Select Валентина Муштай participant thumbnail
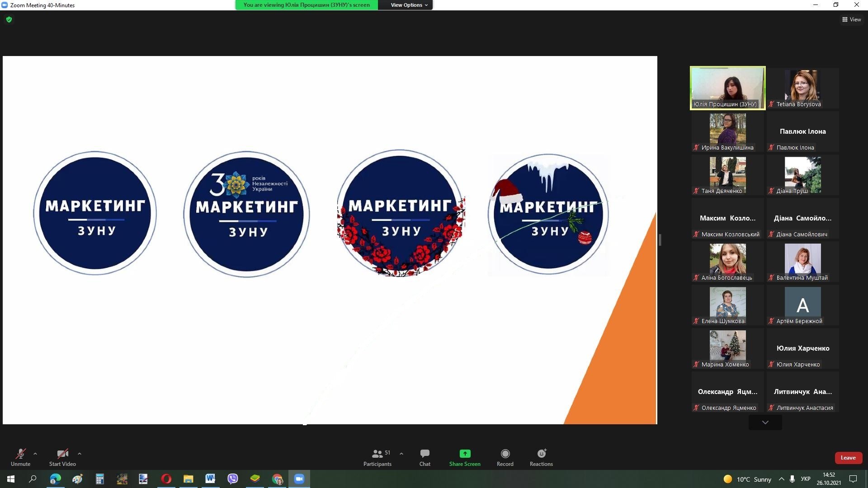 click(802, 262)
